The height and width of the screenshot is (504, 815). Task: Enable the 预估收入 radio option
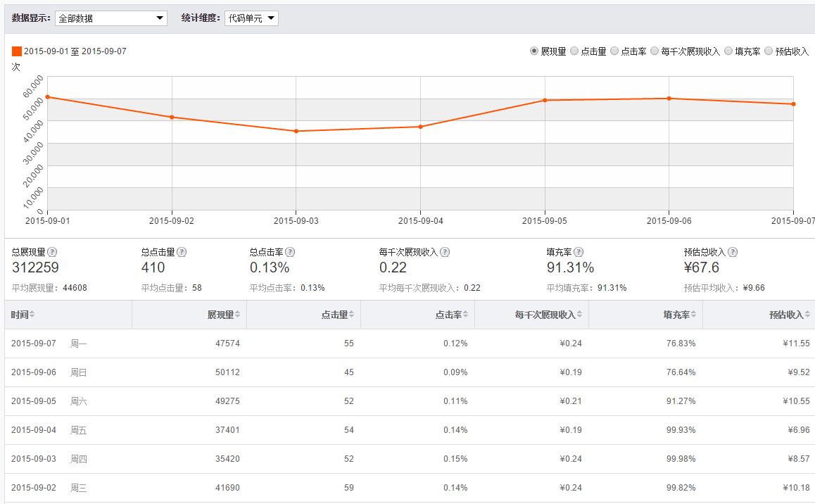769,51
